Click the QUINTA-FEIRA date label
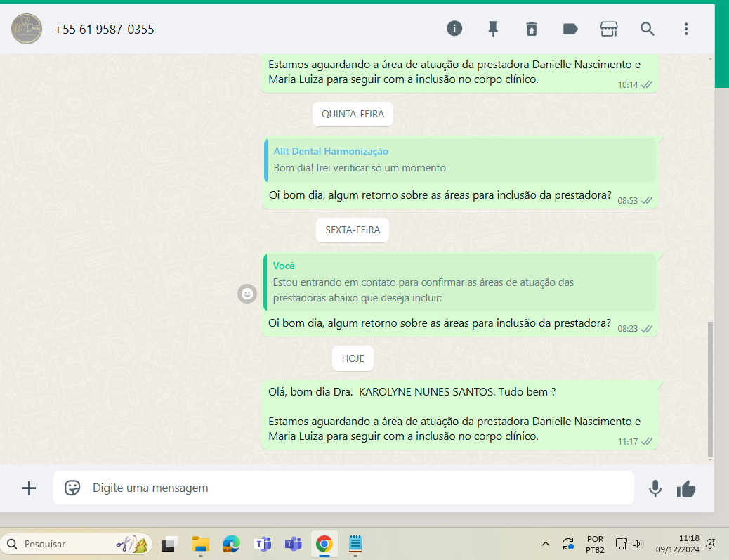The height and width of the screenshot is (560, 729). (x=353, y=114)
